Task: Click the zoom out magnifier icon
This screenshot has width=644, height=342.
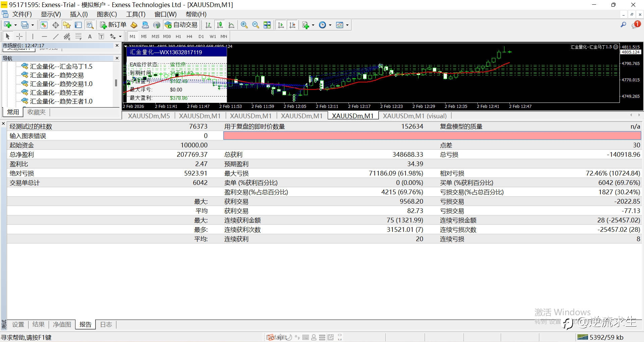Action: (256, 25)
